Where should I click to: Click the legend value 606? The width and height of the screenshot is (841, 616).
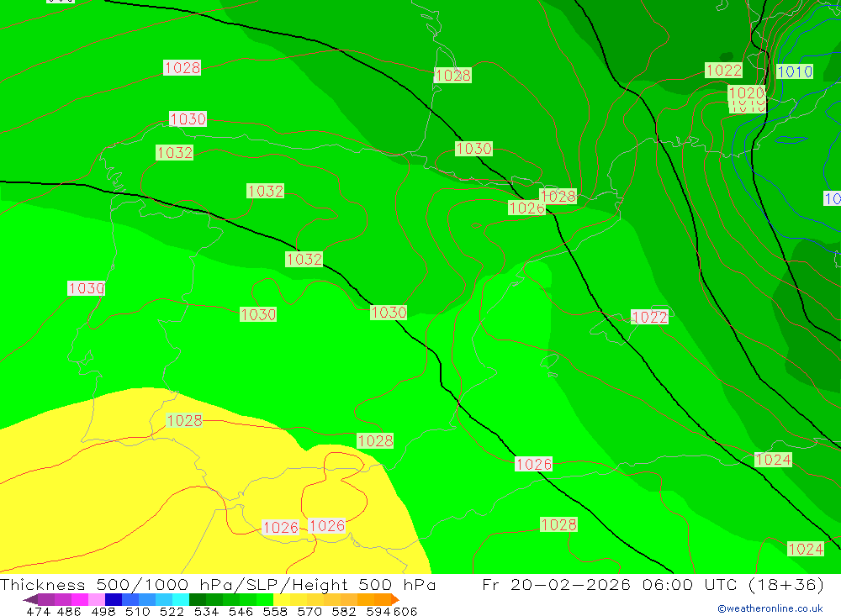pyautogui.click(x=405, y=611)
